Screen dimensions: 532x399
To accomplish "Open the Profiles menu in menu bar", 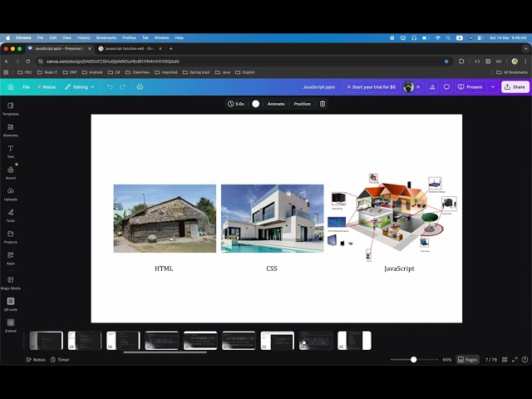I will coord(130,38).
